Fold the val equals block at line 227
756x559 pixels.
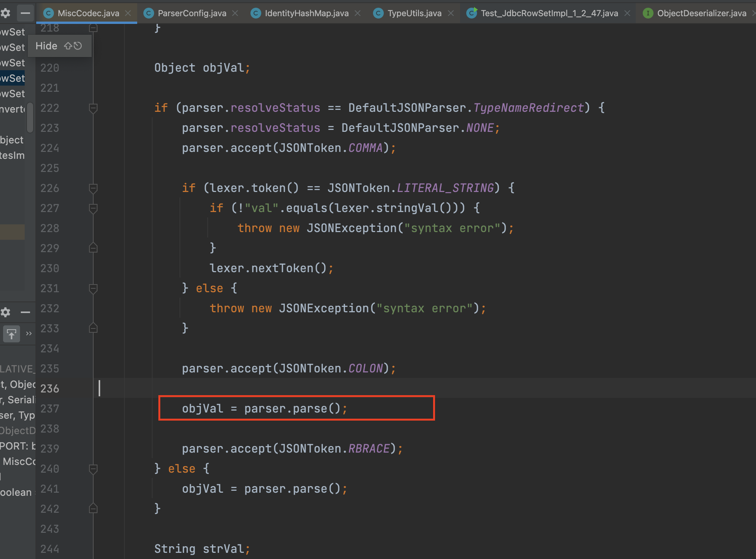93,209
